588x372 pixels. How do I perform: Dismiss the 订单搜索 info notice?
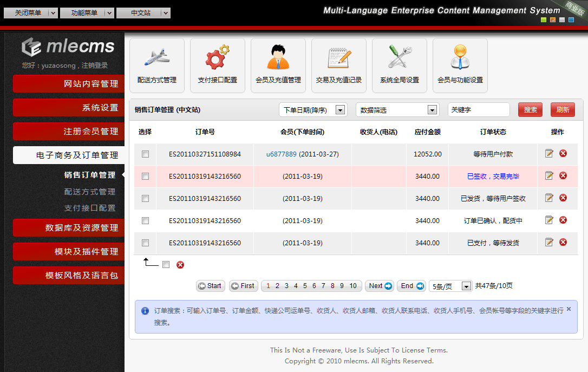tap(569, 309)
